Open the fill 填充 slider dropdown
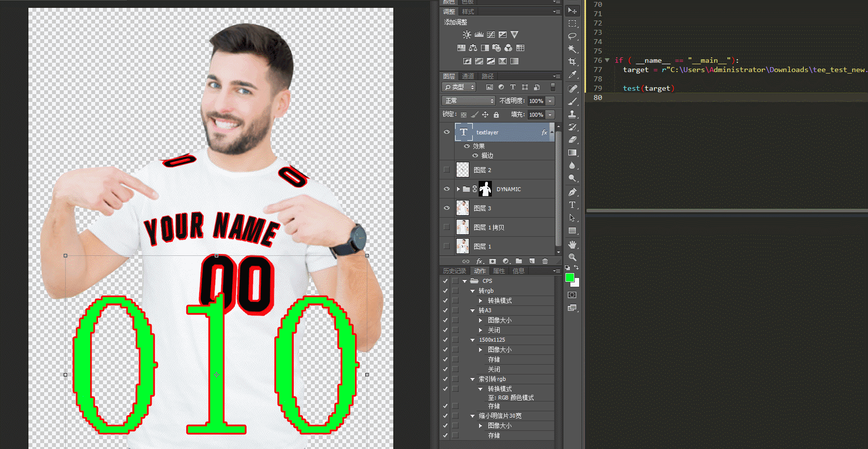Image resolution: width=868 pixels, height=449 pixels. [x=550, y=115]
